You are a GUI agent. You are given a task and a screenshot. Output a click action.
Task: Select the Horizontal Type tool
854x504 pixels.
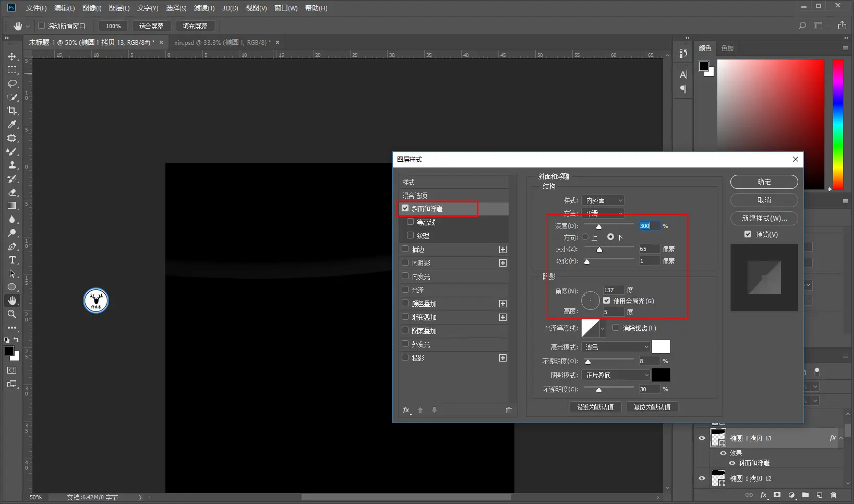12,260
